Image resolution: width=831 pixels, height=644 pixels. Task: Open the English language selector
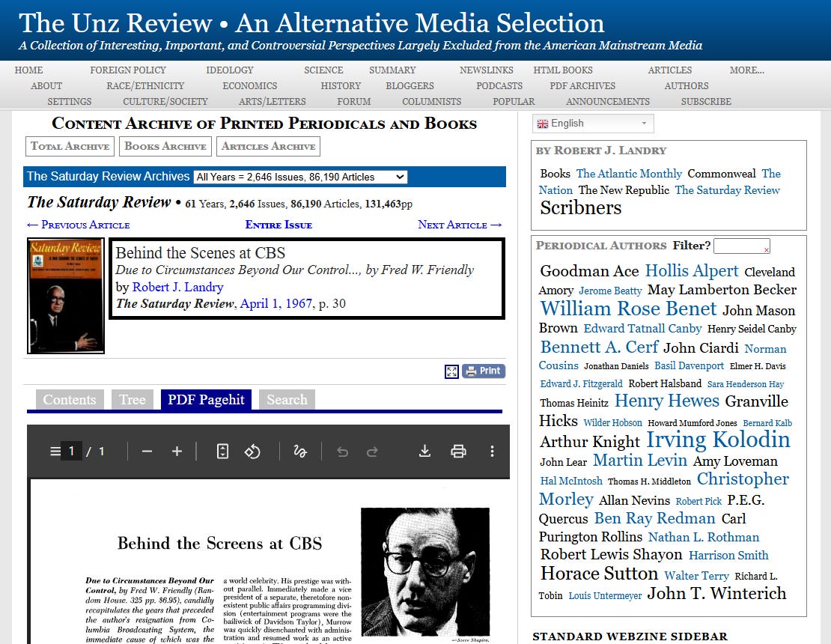pos(593,124)
